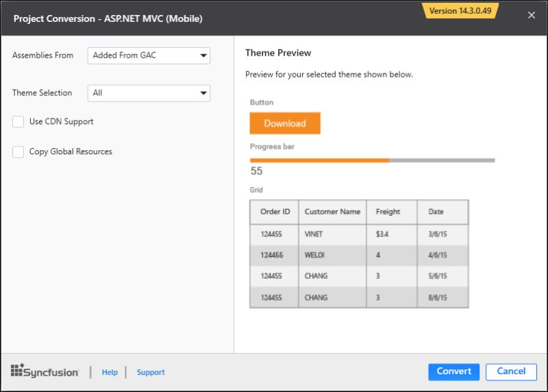548x392 pixels.
Task: Select the Customer Name column header
Action: [x=332, y=212]
